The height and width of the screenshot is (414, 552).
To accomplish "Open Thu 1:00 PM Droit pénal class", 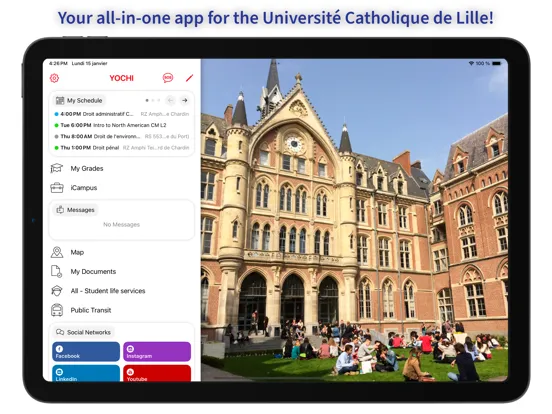I will click(121, 148).
